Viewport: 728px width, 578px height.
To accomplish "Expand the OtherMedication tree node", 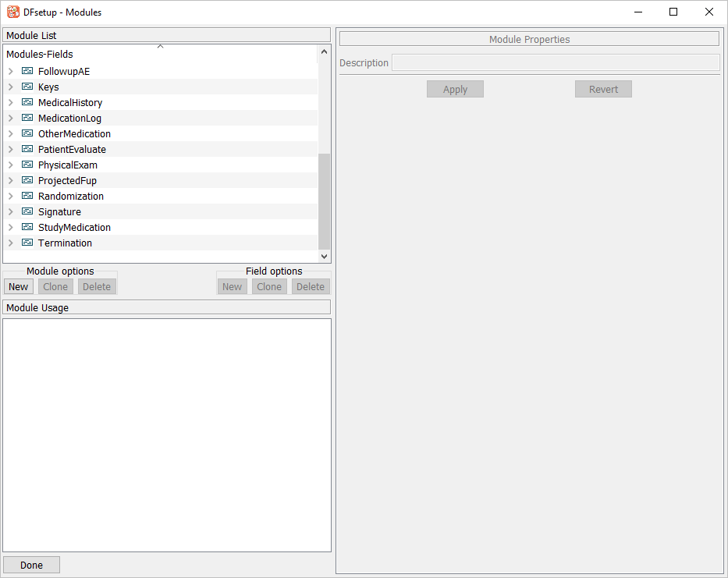I will click(10, 133).
